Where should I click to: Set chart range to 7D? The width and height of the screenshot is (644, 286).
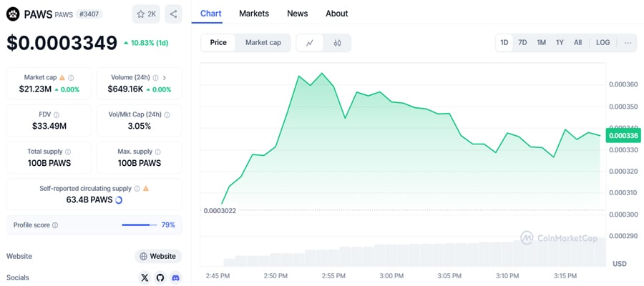522,43
